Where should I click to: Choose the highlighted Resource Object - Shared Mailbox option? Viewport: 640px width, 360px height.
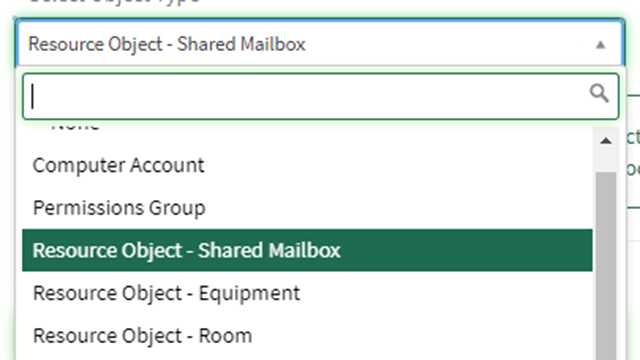tap(307, 250)
